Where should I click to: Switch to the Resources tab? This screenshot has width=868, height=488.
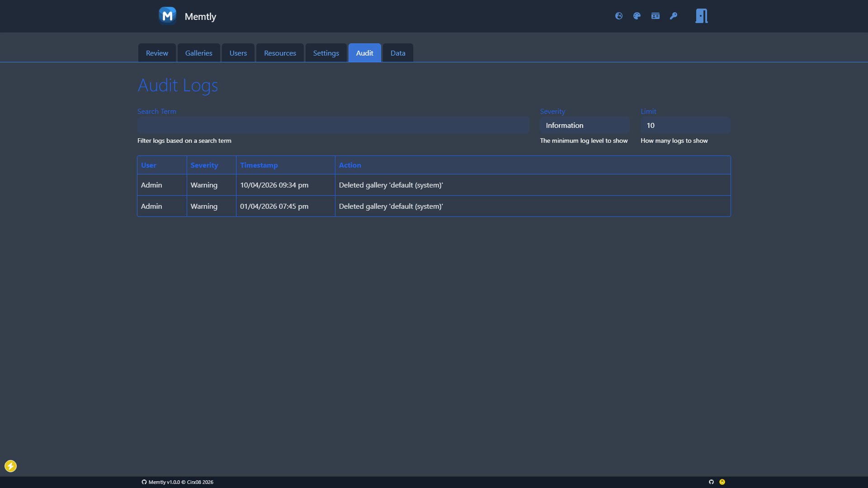pyautogui.click(x=280, y=53)
